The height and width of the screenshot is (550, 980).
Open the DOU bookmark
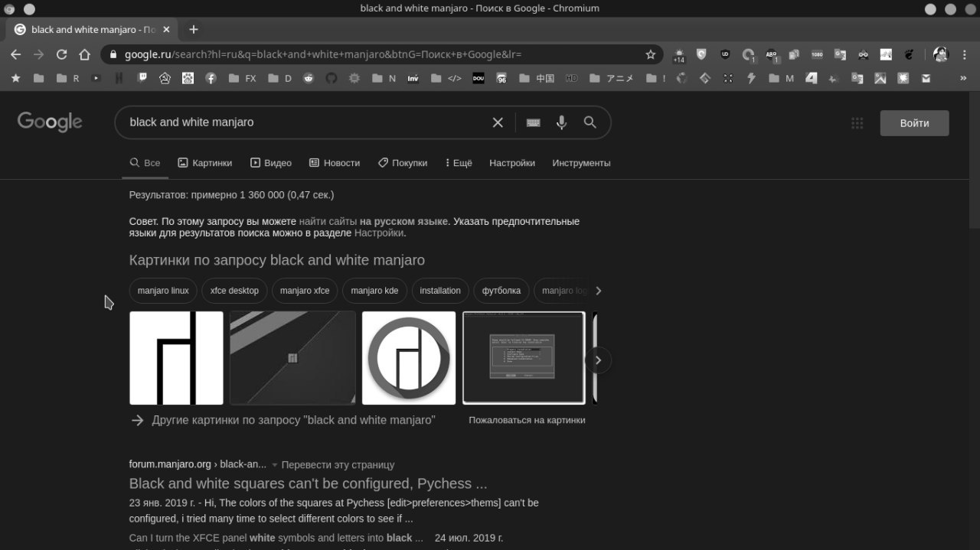tap(478, 78)
